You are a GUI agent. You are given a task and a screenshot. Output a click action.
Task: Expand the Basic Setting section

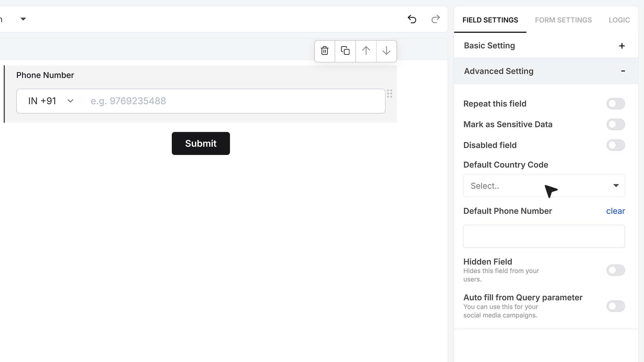(546, 46)
